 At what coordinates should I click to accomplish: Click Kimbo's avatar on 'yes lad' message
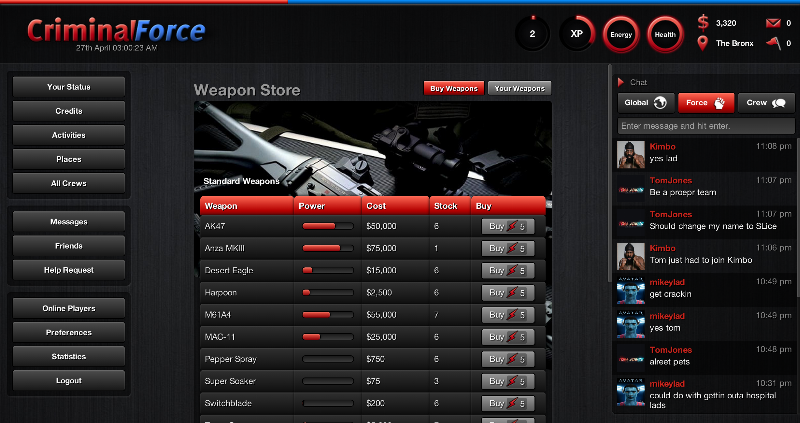click(x=631, y=155)
